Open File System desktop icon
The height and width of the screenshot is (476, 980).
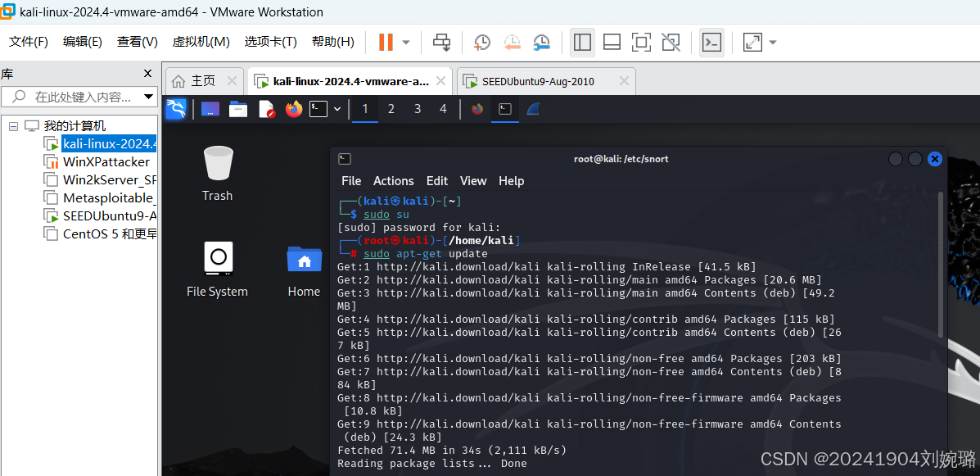(x=218, y=269)
